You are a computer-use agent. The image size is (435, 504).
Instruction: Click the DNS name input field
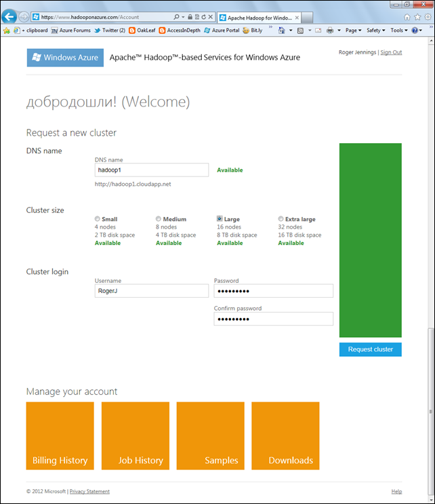point(152,170)
